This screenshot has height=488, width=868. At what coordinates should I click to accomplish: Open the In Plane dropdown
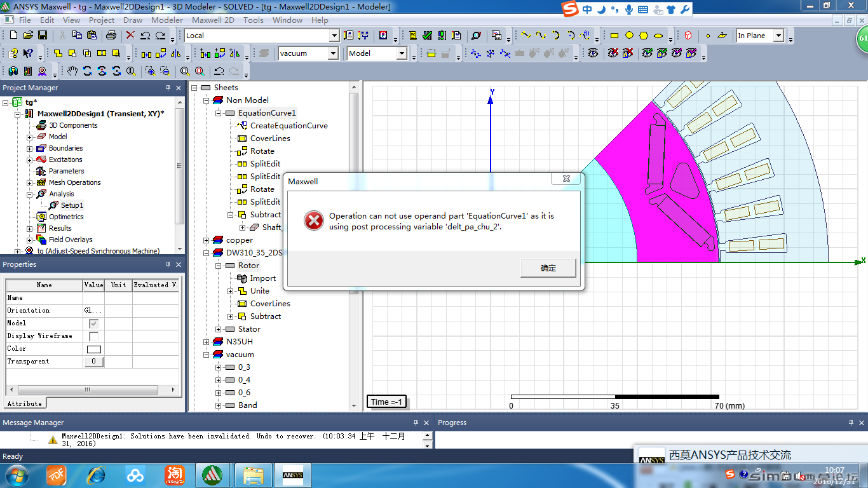779,36
